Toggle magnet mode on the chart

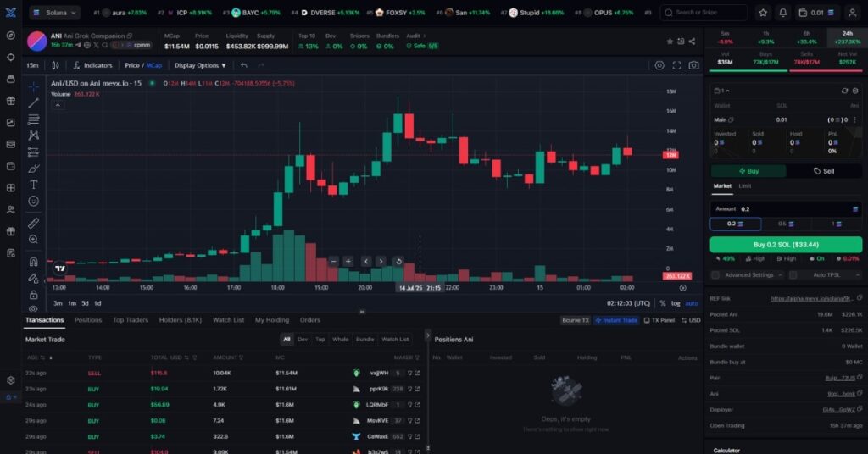tap(33, 262)
